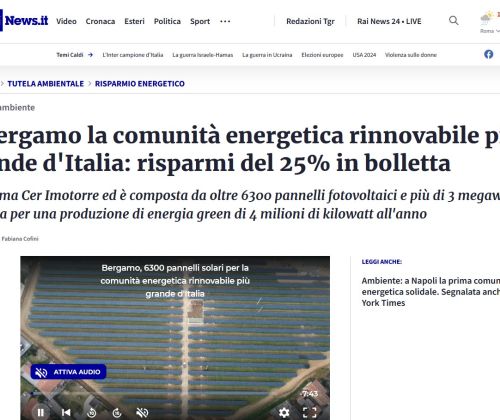Select the Redazioni Tgr link

click(310, 21)
